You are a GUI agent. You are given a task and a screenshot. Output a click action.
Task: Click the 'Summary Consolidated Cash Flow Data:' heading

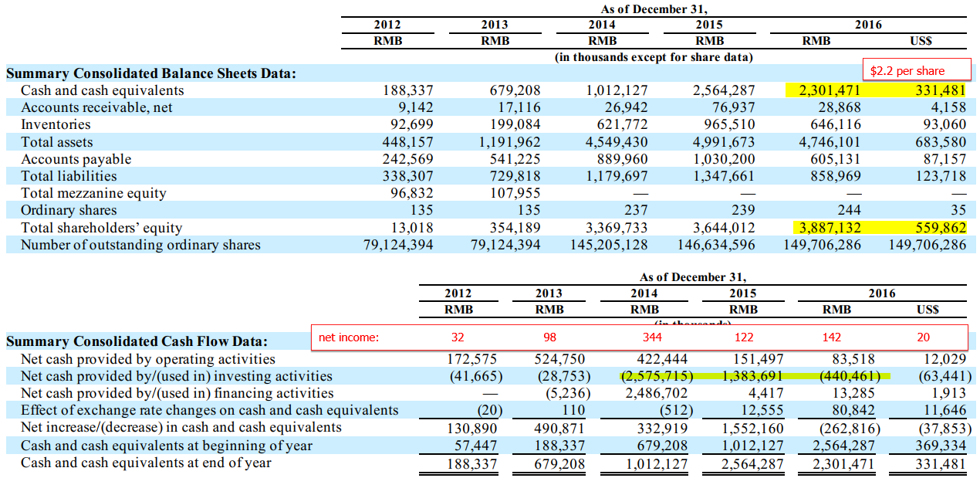coord(137,341)
